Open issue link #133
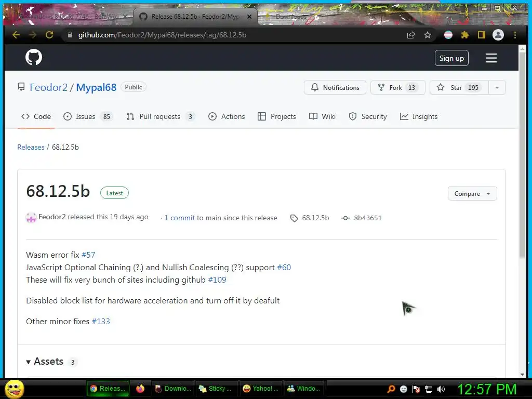Screen dimensions: 532x399 [x=101, y=321]
